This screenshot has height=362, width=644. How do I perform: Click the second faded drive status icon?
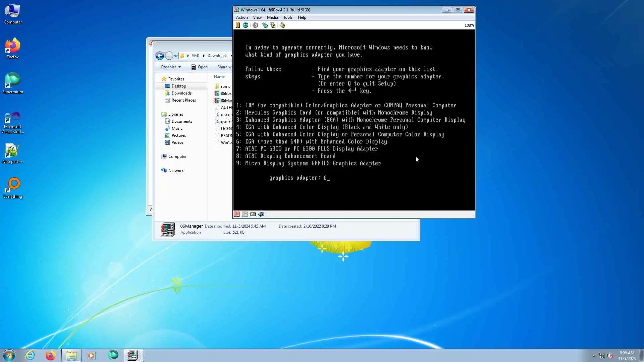tap(245, 214)
